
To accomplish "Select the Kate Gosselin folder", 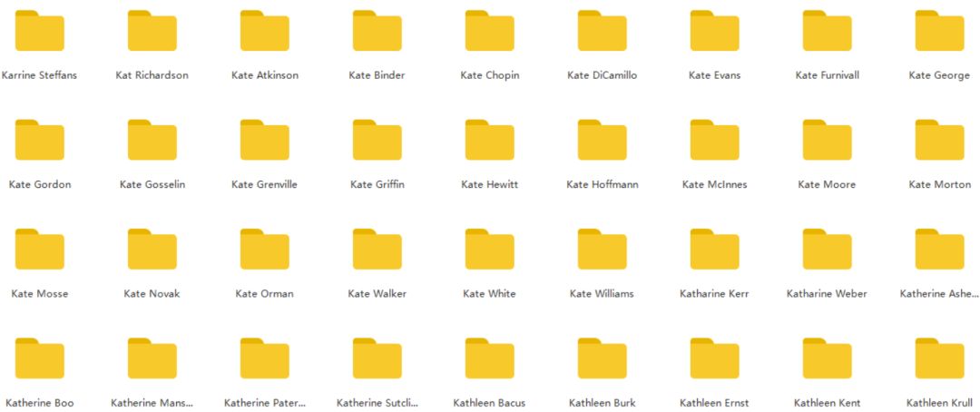I will coord(152,140).
